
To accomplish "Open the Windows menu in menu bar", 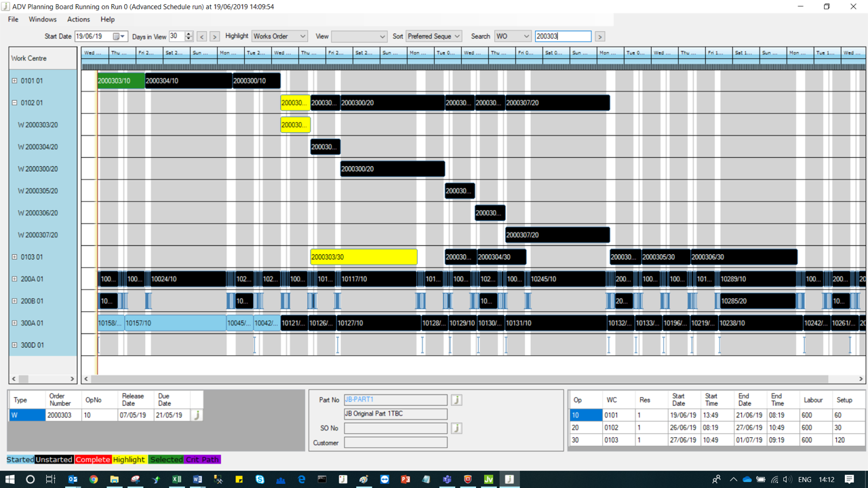I will pos(42,20).
